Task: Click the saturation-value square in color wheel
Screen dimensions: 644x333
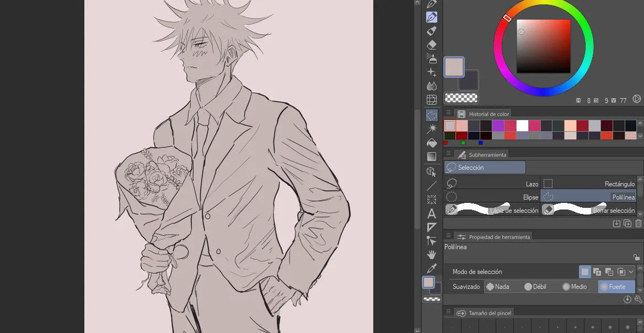Action: pyautogui.click(x=544, y=46)
